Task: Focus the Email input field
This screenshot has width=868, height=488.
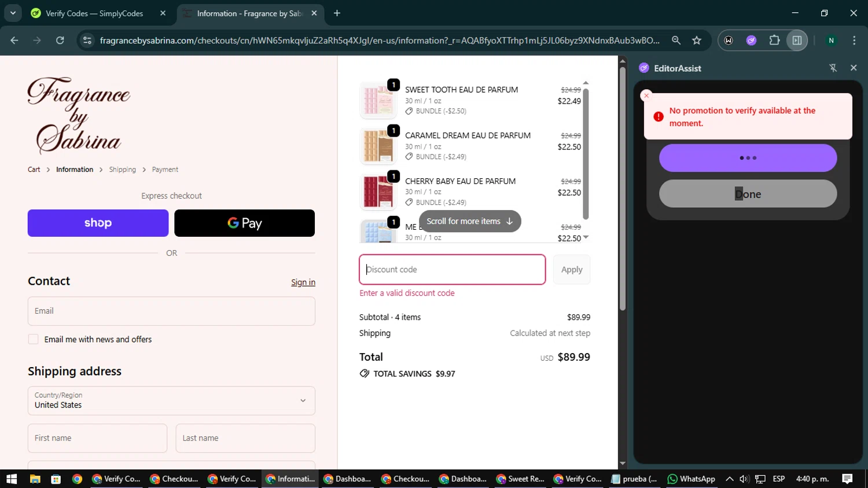Action: tap(171, 311)
